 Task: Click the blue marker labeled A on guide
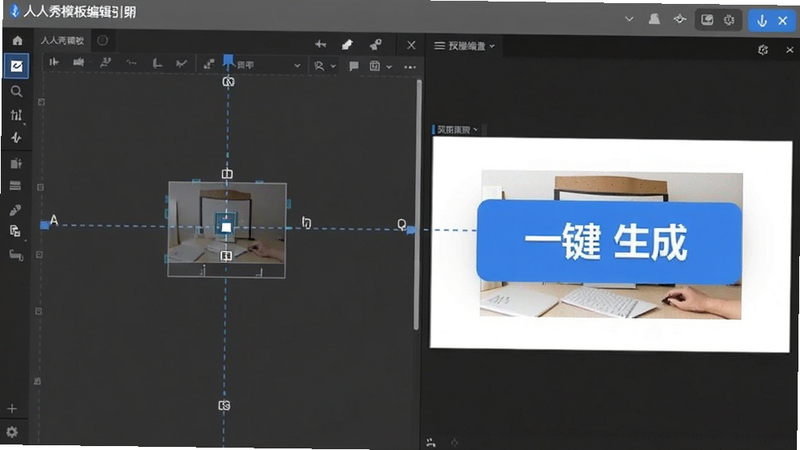45,224
